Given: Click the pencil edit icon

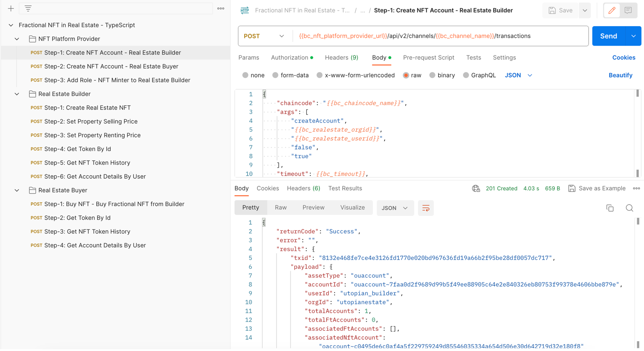Looking at the screenshot, I should click(612, 10).
